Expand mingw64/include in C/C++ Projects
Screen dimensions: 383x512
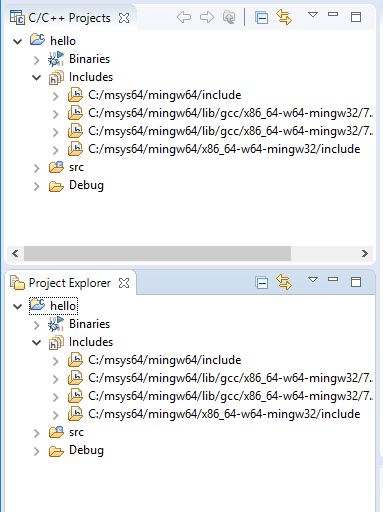pyautogui.click(x=56, y=96)
